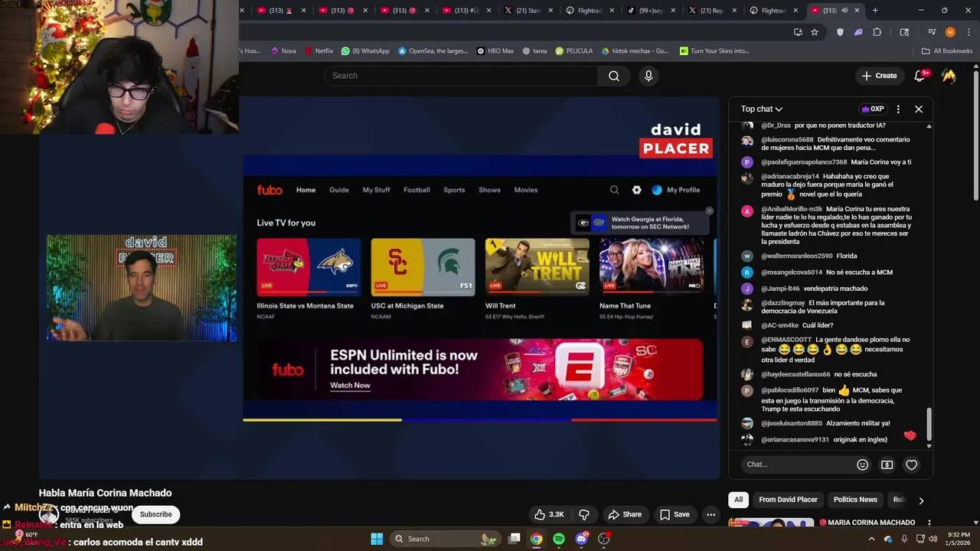Click the Fubo settings gear in the video
This screenshot has height=551, width=980.
pos(636,190)
